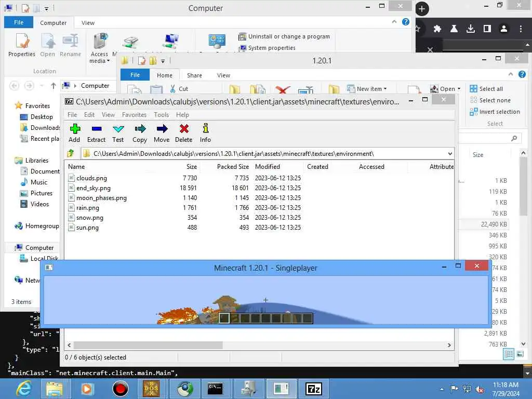
Task: Switch to the Share tab in 1.20.1 window
Action: [194, 75]
